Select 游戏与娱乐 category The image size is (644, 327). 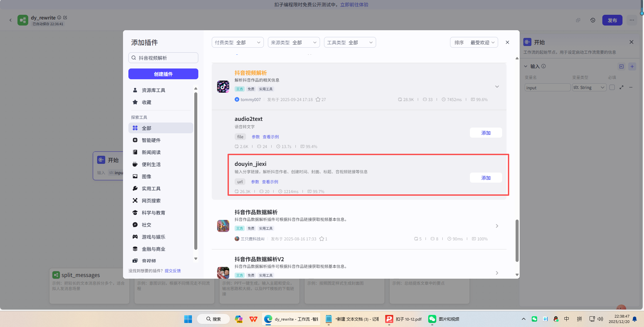tap(161, 237)
